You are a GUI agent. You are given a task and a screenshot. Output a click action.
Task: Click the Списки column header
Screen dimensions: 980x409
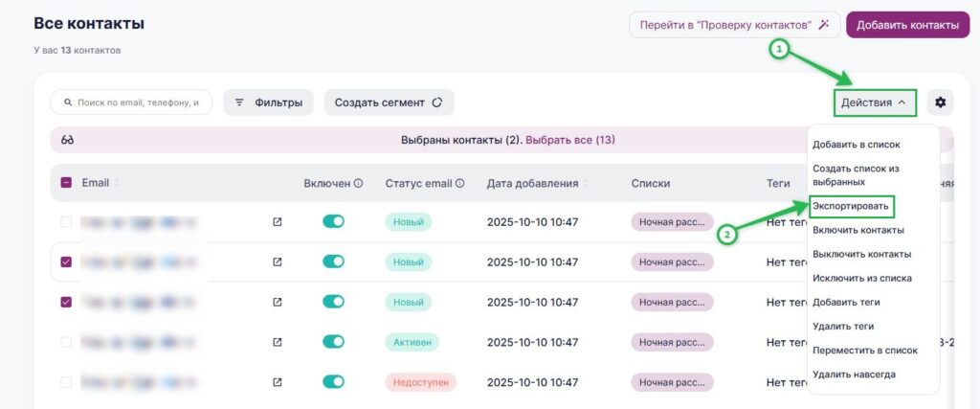(651, 183)
